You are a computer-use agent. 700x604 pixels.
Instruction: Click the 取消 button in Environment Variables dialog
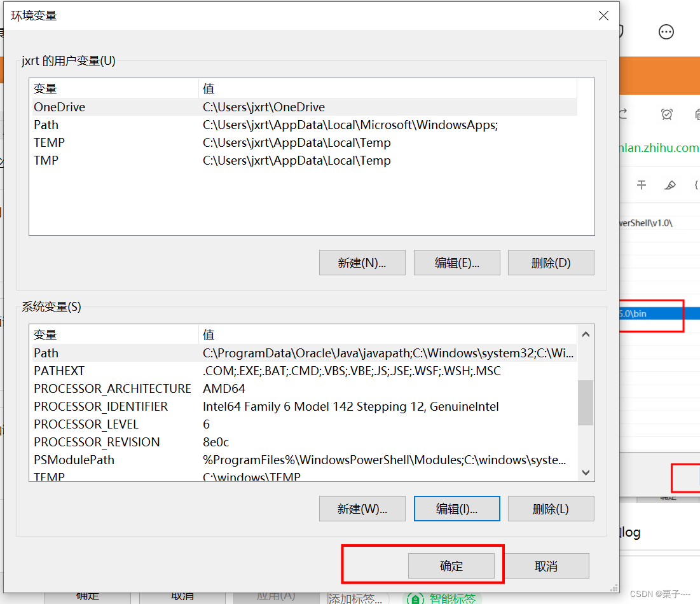(x=546, y=566)
